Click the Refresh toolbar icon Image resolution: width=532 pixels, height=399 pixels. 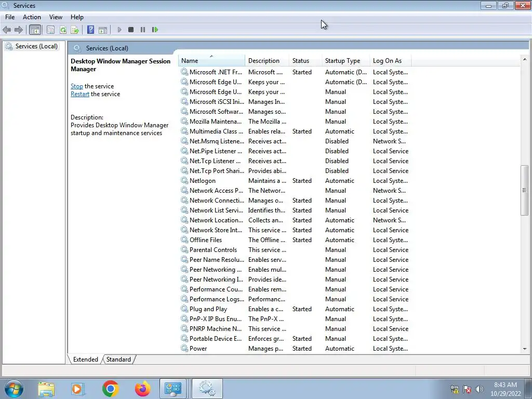(63, 30)
